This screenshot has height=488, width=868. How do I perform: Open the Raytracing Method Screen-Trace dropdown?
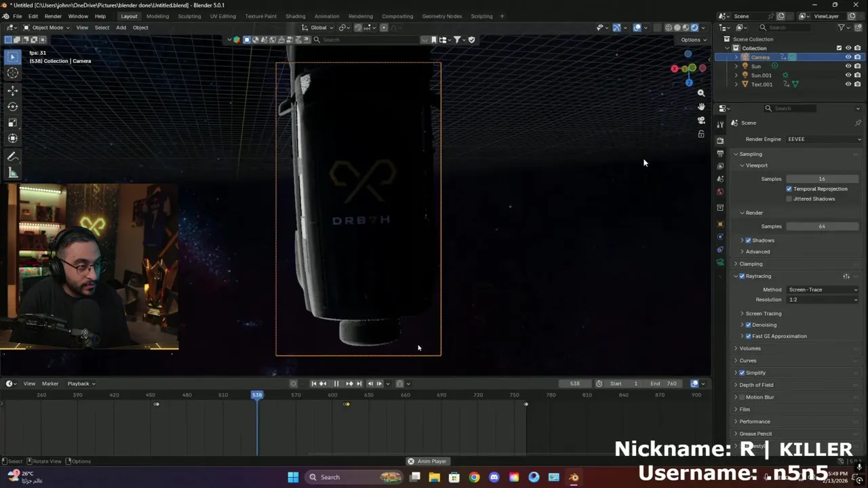click(x=823, y=289)
